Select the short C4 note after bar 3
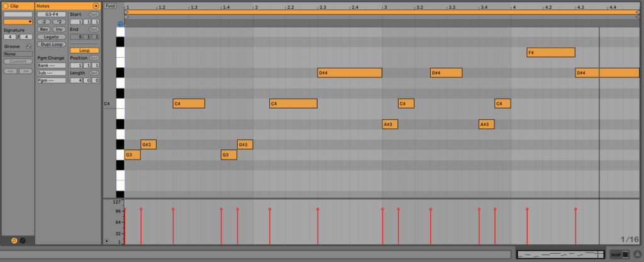Image resolution: width=644 pixels, height=262 pixels. tap(406, 104)
